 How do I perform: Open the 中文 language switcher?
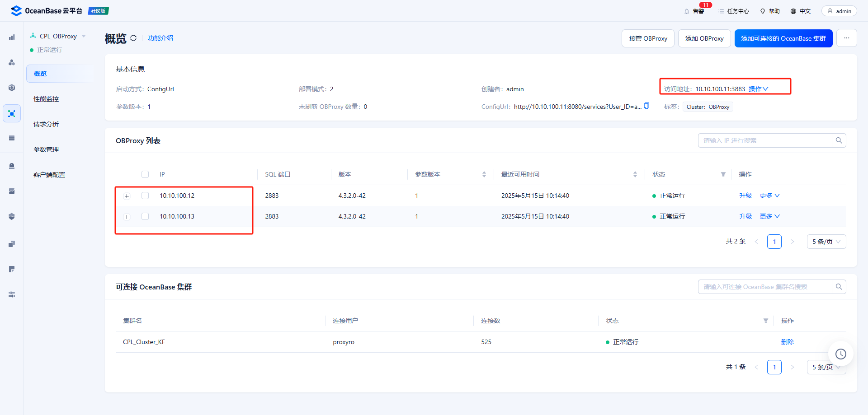801,11
